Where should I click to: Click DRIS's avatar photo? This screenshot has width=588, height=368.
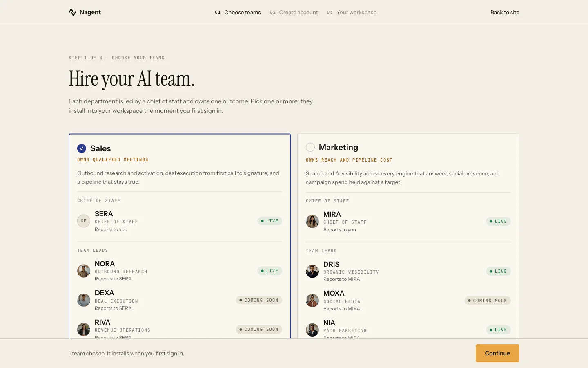(x=312, y=272)
